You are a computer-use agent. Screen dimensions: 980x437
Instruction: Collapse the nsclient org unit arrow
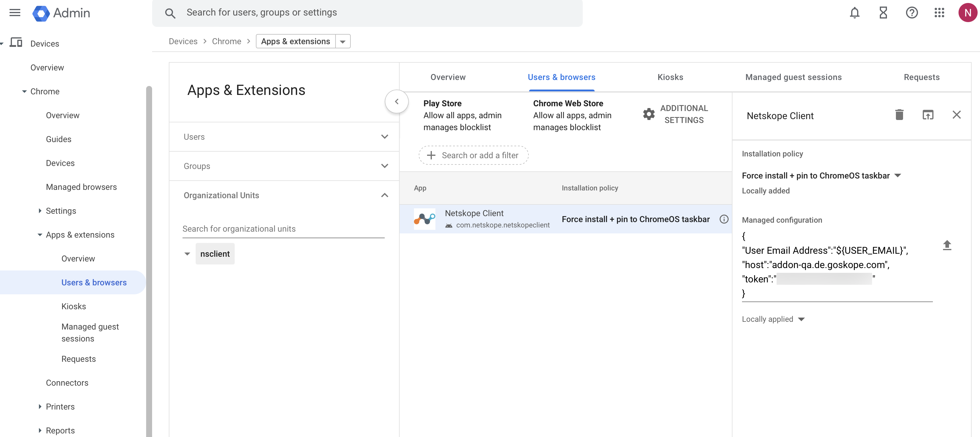pyautogui.click(x=187, y=254)
